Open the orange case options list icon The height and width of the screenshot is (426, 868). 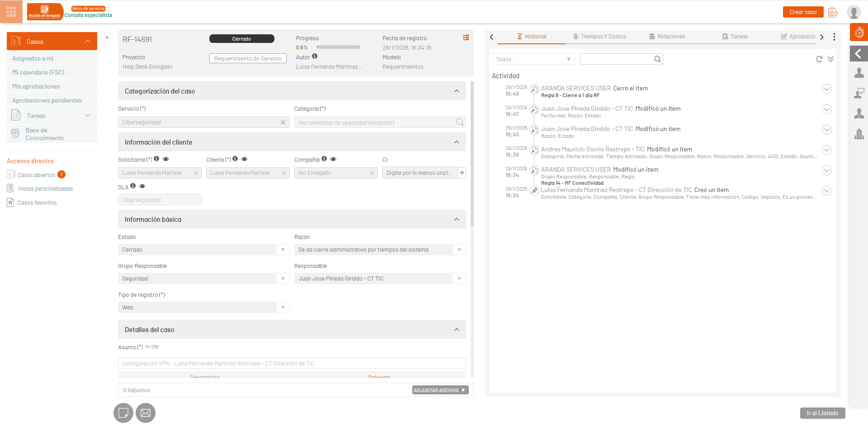466,38
